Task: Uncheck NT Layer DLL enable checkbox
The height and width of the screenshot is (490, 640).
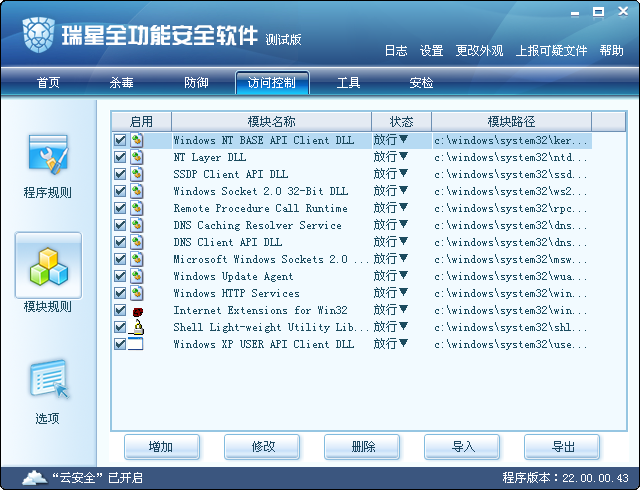Action: 120,157
